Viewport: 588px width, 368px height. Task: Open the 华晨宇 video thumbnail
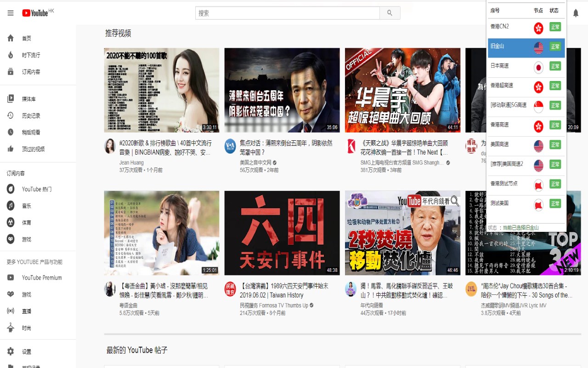[402, 90]
